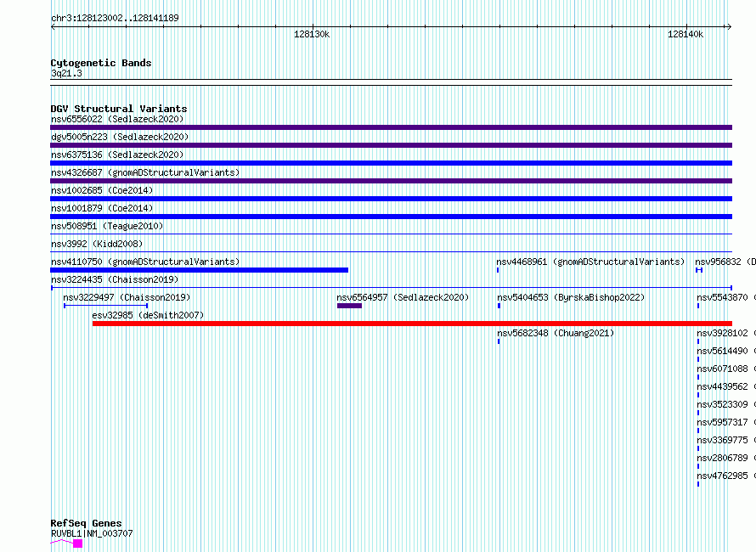Select the small nsv5404653 variant mark
This screenshot has height=552, width=756.
tap(499, 306)
